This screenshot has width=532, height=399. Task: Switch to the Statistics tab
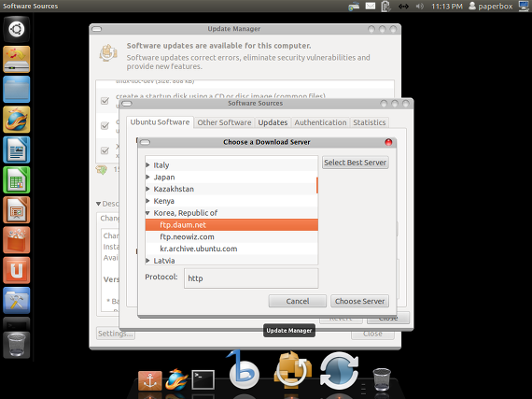click(370, 122)
